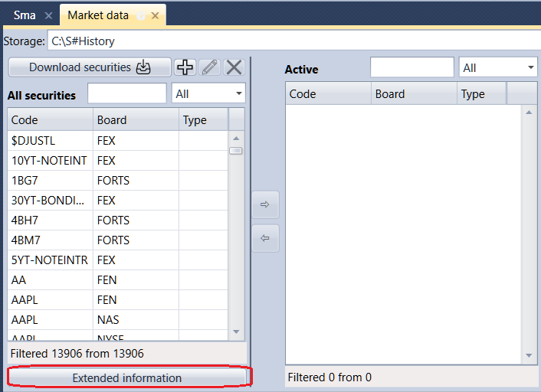Click the All securities list scroll up arrow
The height and width of the screenshot is (392, 541).
pos(236,139)
